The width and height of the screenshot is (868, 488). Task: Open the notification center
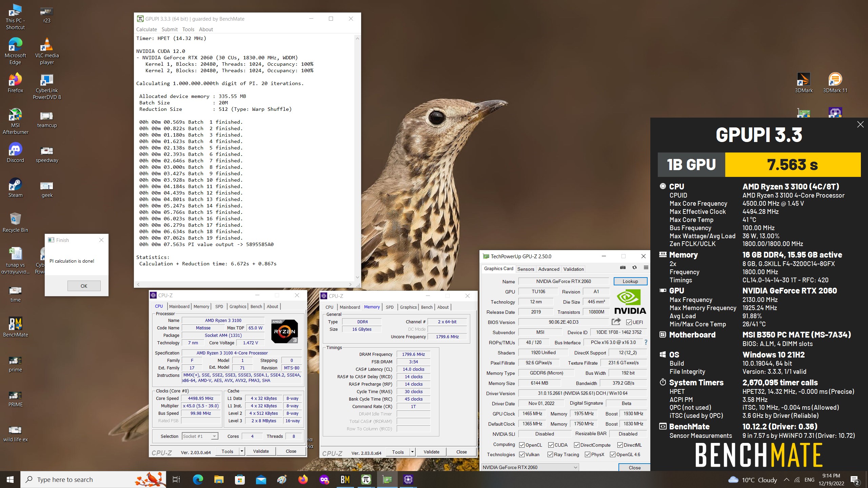point(855,480)
